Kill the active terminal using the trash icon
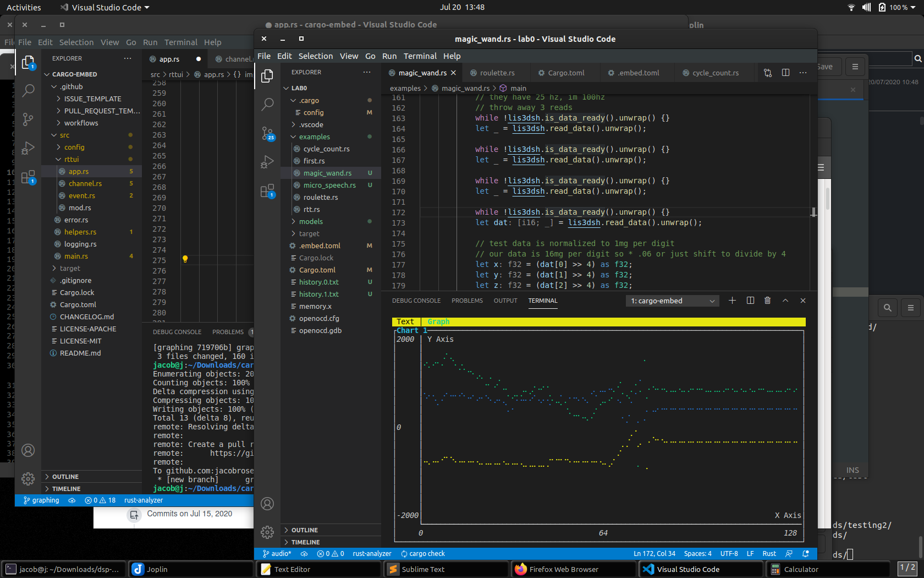 tap(767, 301)
